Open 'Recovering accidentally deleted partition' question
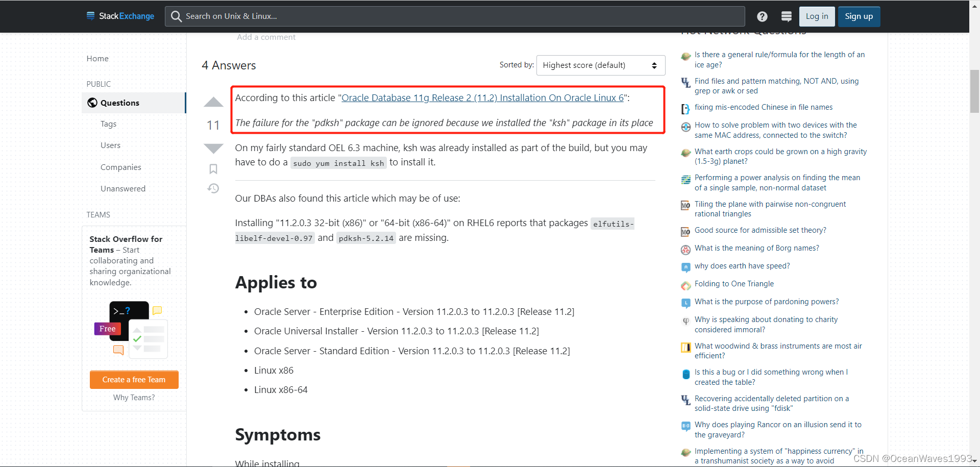 coord(771,404)
